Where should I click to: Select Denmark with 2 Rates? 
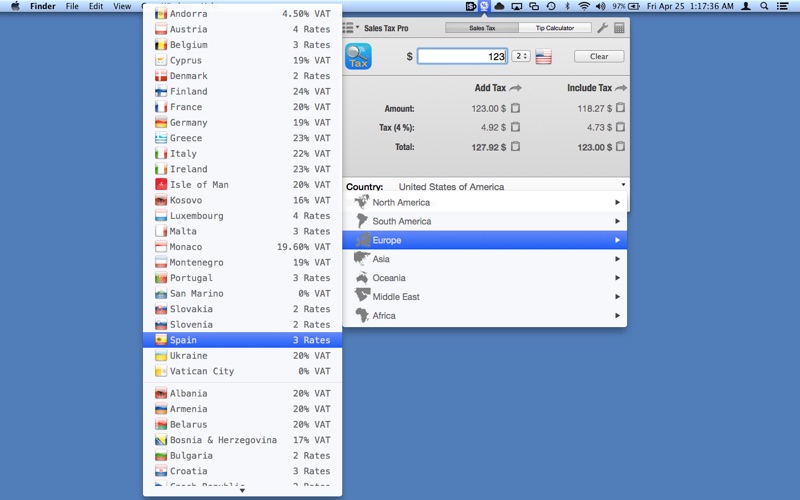242,76
